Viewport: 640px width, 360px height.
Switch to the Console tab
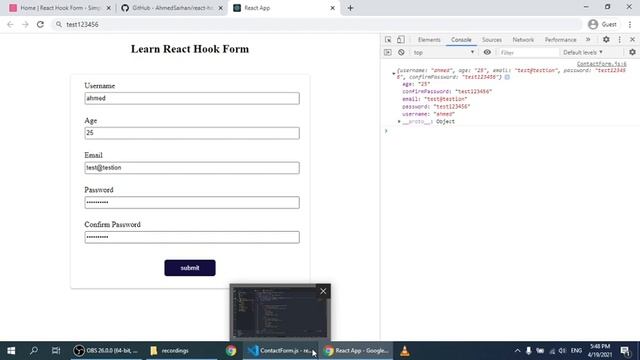coord(461,40)
